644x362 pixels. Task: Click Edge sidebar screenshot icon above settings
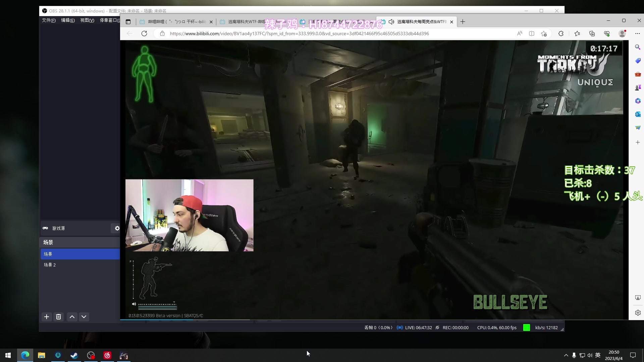[x=638, y=298]
